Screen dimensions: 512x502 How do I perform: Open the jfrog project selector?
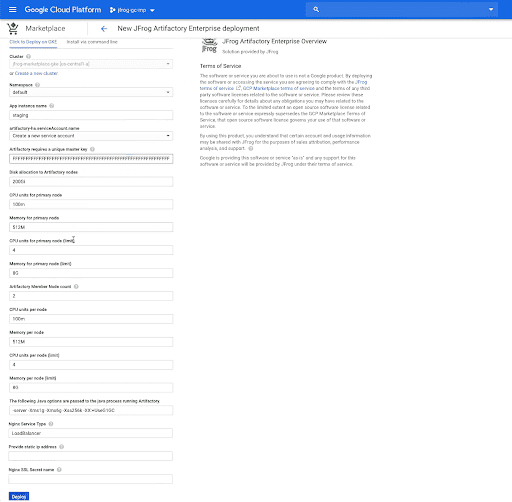[x=132, y=10]
